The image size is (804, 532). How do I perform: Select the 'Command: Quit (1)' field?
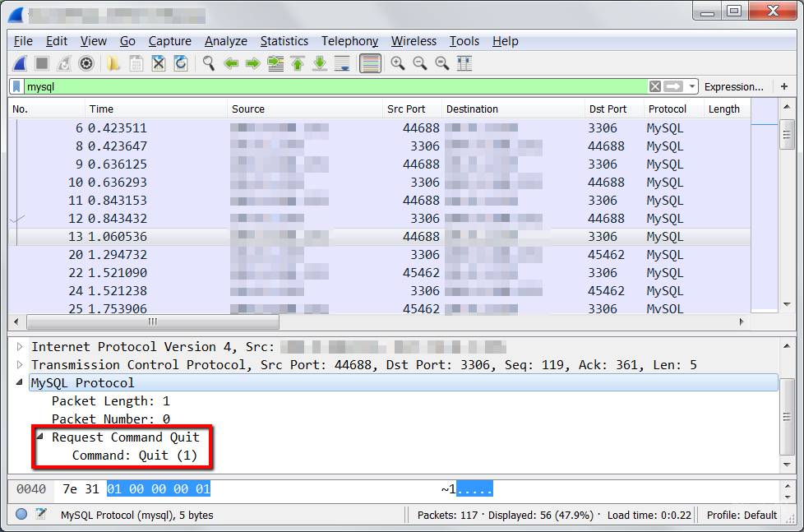click(x=135, y=455)
